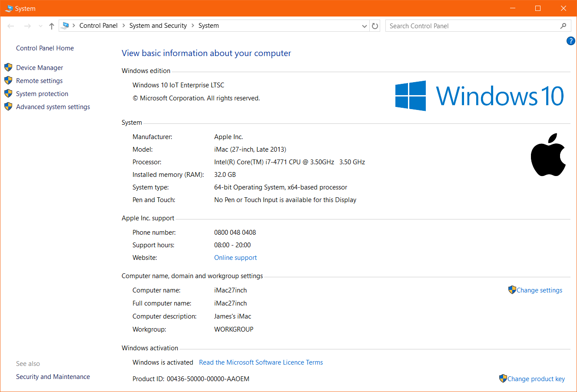
Task: Click Change settings for computer name
Action: click(x=539, y=290)
